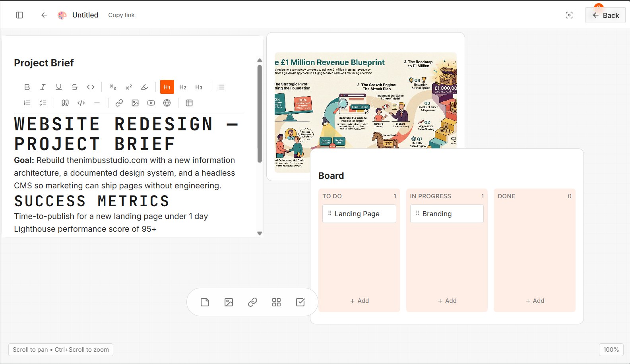Select the Branding card
Viewport: 630px width, 364px height.
point(447,214)
